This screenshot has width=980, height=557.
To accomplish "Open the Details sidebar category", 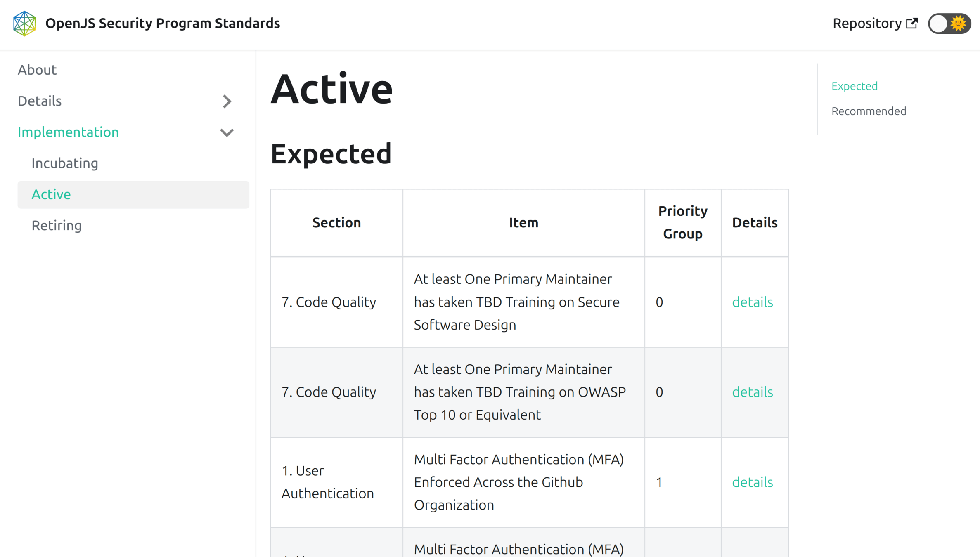I will coord(40,101).
